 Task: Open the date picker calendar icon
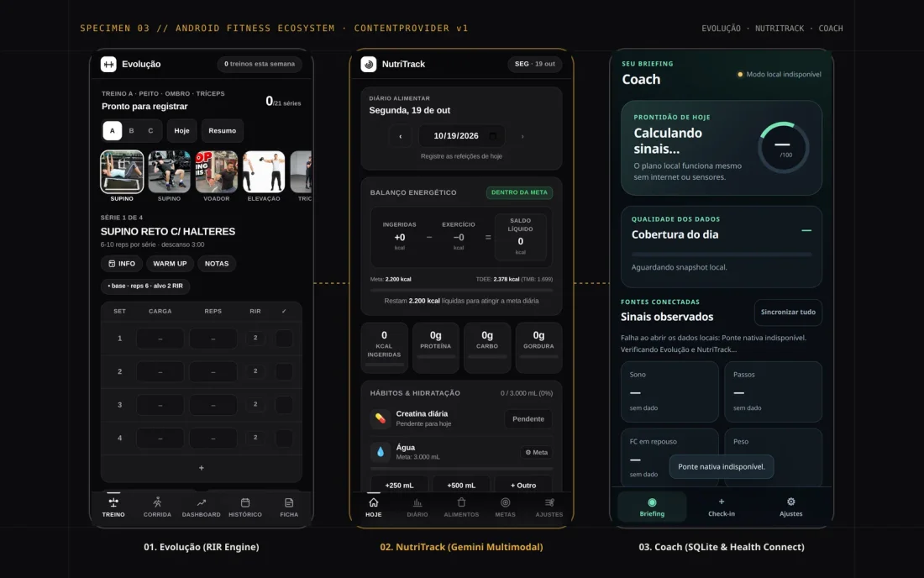coord(493,135)
